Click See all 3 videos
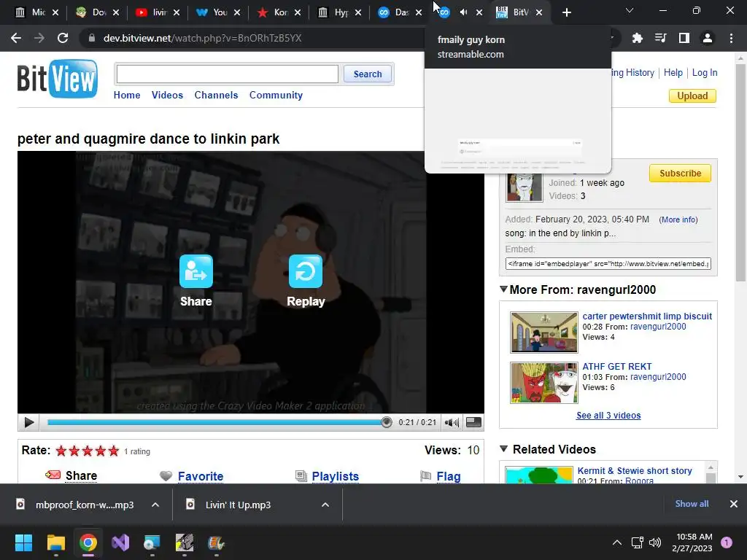Viewport: 747px width, 560px height. 608,415
